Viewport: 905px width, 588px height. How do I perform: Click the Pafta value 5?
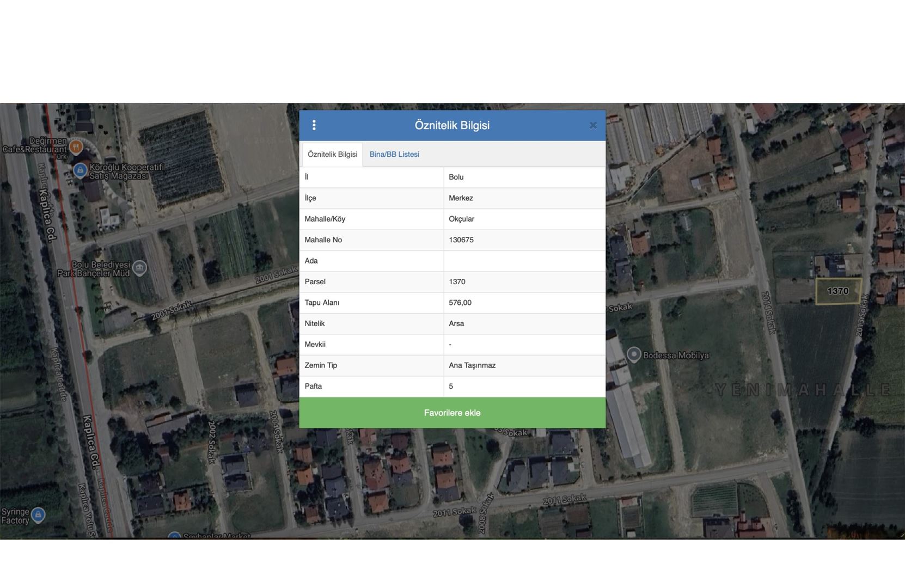pos(451,387)
